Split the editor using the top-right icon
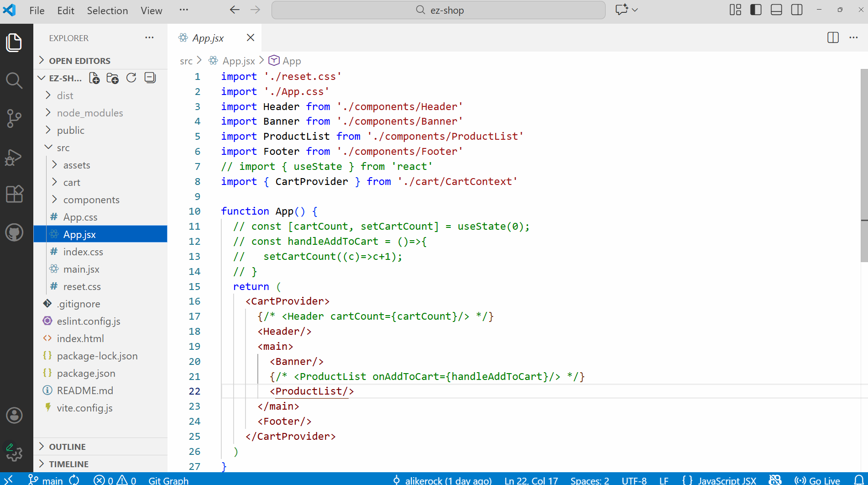This screenshot has width=868, height=485. click(832, 38)
